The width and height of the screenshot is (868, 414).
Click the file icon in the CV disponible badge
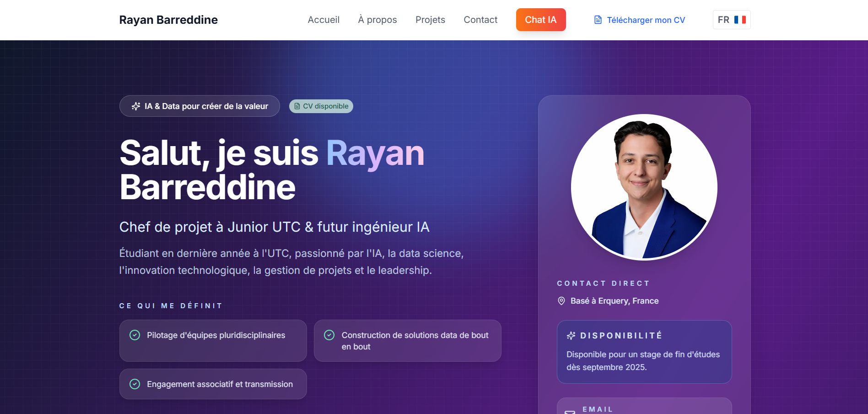(297, 106)
